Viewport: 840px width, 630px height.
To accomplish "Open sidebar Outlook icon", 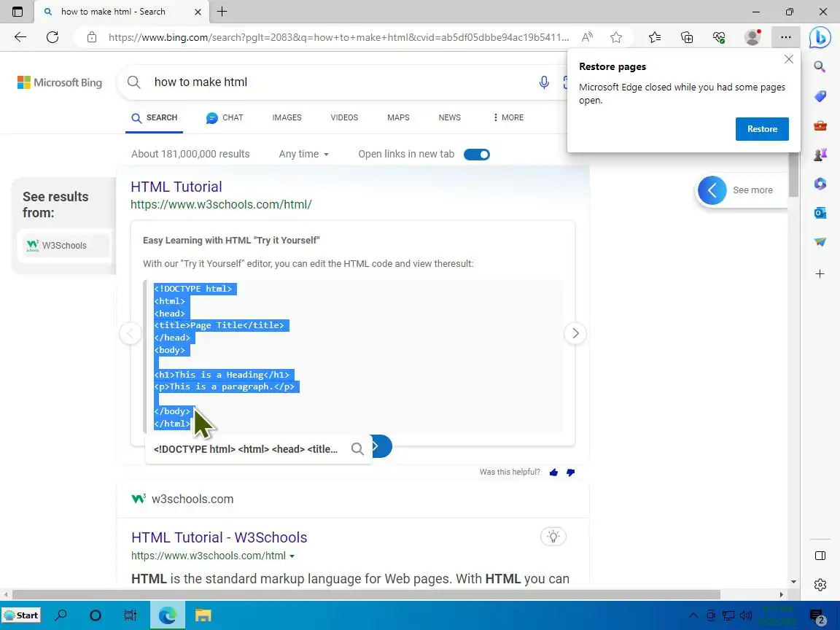I will pos(820,213).
